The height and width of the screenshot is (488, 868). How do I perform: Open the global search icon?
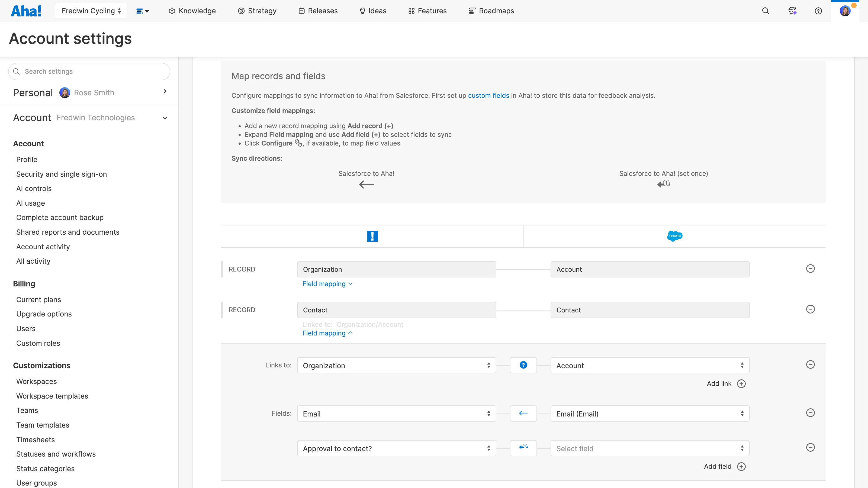766,11
